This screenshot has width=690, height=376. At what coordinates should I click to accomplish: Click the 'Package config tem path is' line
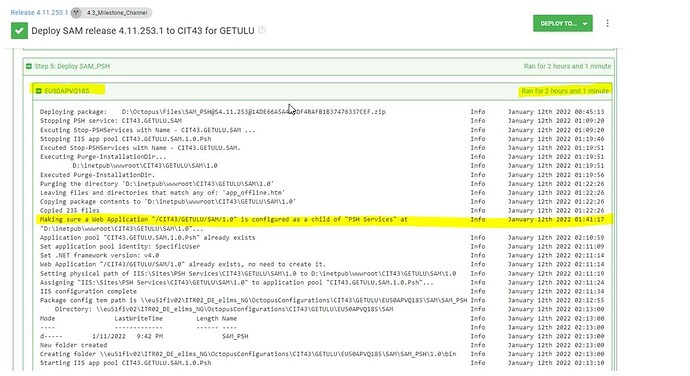pos(253,300)
